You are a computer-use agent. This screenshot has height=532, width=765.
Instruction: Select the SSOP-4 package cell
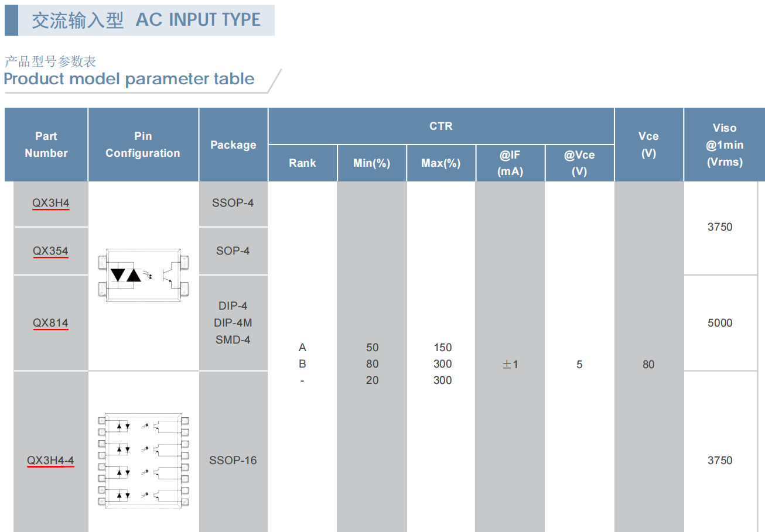coord(233,204)
